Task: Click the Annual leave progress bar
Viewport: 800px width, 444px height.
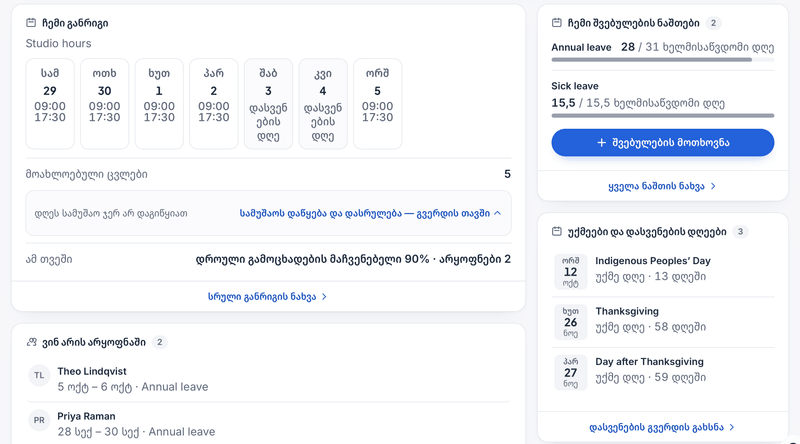Action: coord(663,60)
